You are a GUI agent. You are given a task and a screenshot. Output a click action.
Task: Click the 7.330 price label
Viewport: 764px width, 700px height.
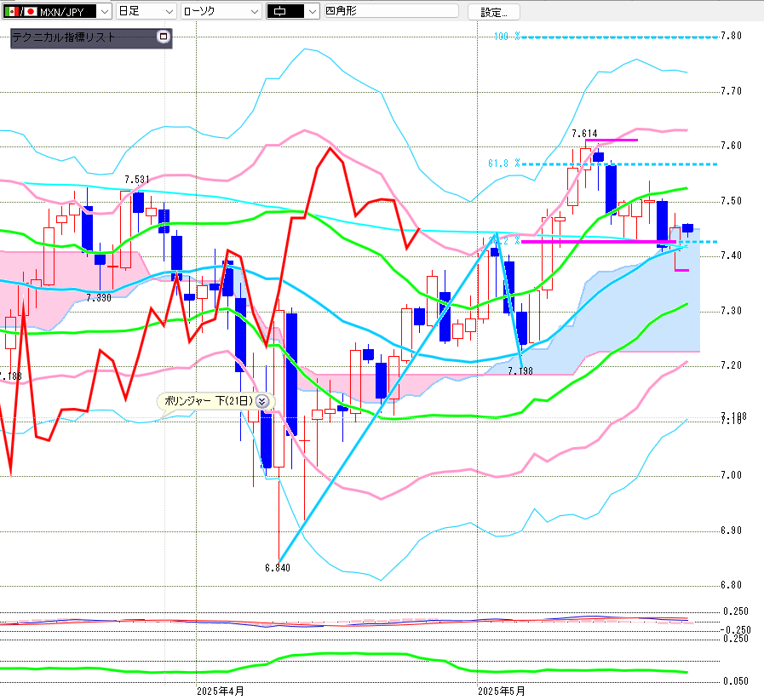click(x=99, y=298)
